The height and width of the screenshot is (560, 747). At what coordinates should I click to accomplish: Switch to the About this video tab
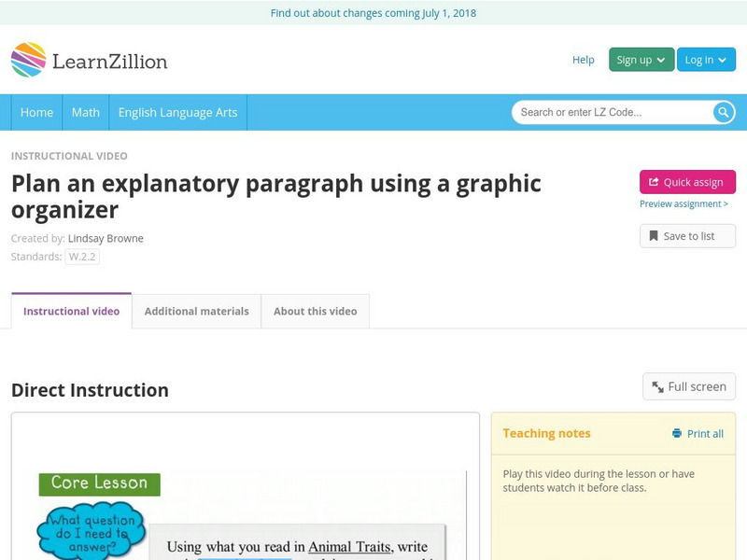pos(315,311)
